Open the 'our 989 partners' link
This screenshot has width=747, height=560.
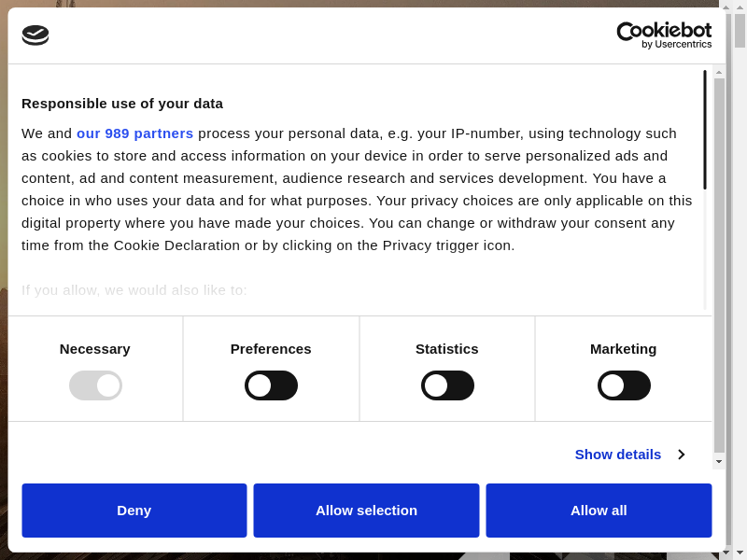pyautogui.click(x=134, y=133)
